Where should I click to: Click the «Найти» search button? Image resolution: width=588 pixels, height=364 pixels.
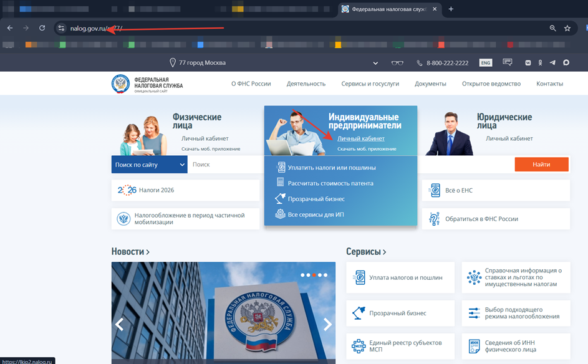pos(541,164)
